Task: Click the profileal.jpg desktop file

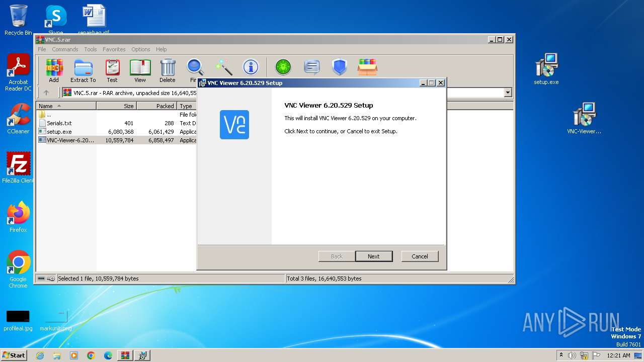Action: tap(18, 320)
